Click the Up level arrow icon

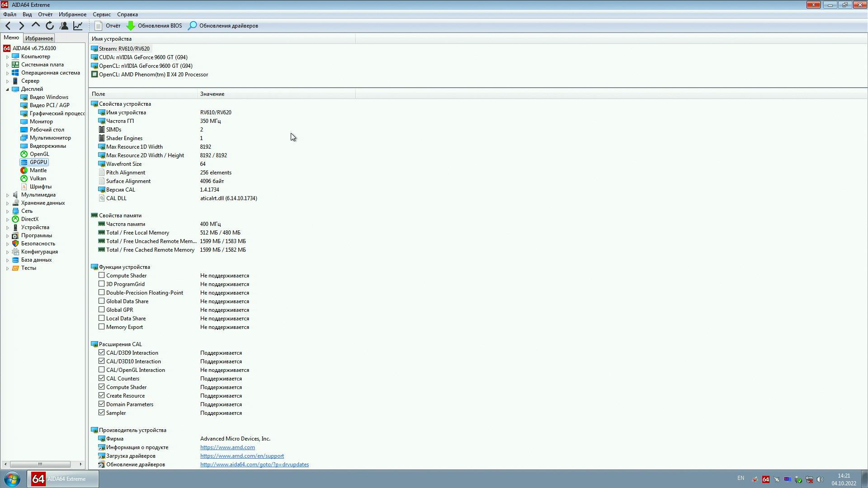point(36,25)
